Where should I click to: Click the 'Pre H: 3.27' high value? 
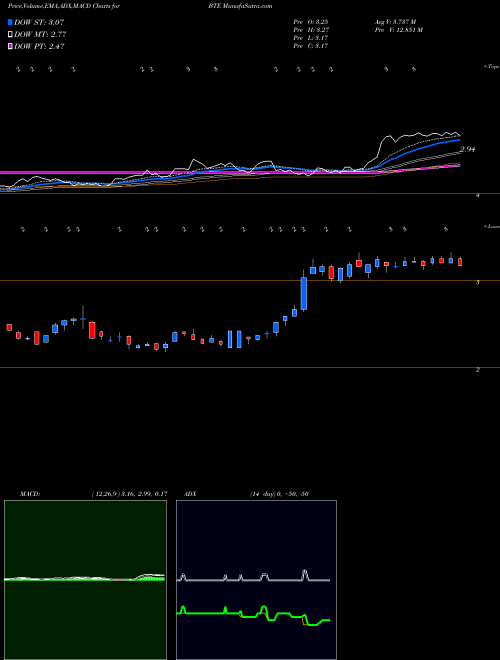pos(311,30)
